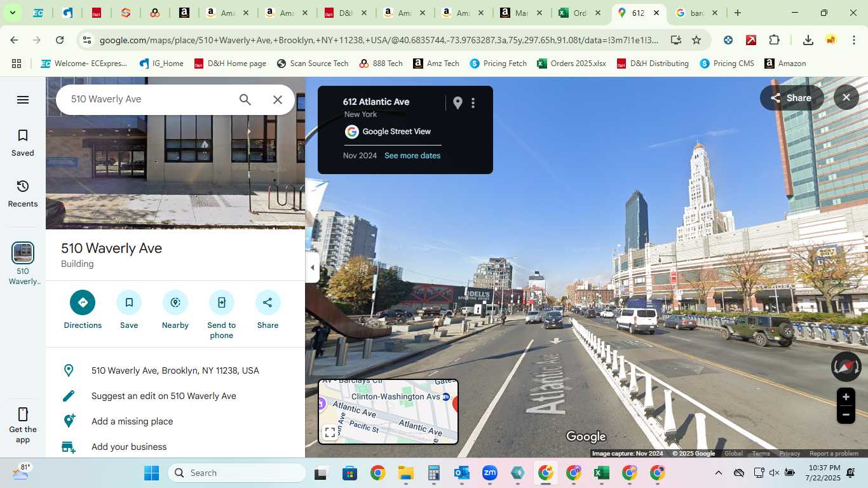The width and height of the screenshot is (868, 488).
Task: Open Outlook from taskbar
Action: 461,473
